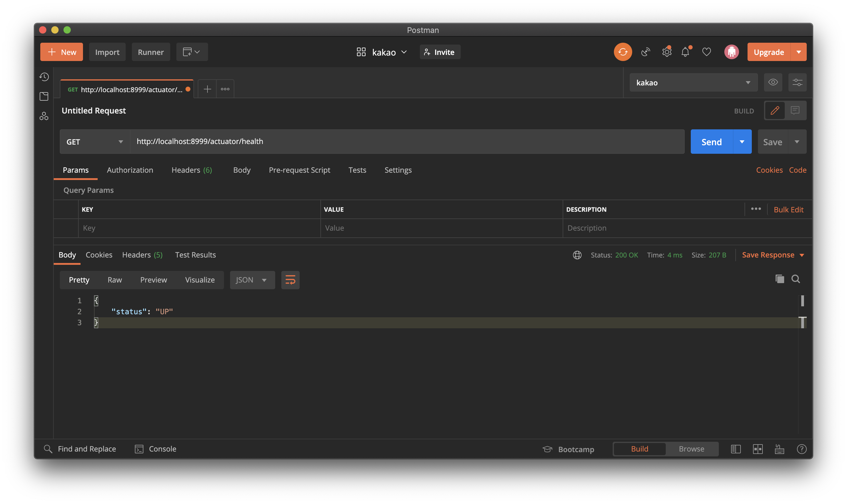The height and width of the screenshot is (504, 847).
Task: Click the Import button
Action: (107, 52)
